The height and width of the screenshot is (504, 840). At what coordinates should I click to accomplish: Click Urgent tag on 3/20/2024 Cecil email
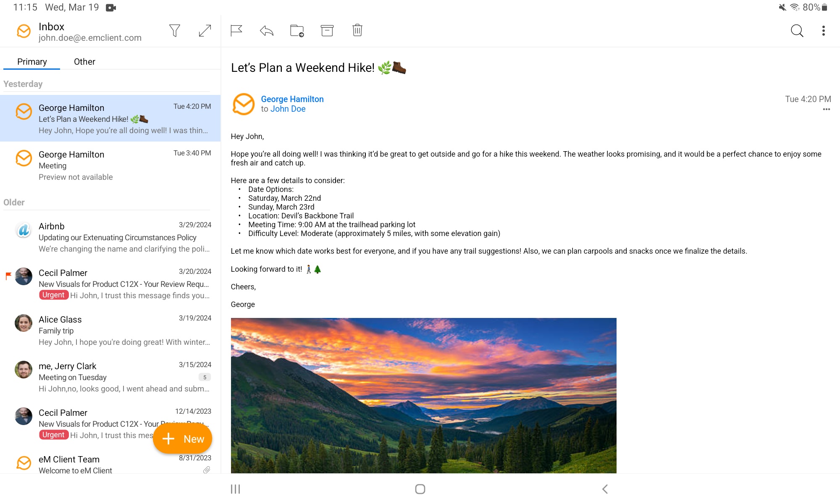click(x=54, y=295)
